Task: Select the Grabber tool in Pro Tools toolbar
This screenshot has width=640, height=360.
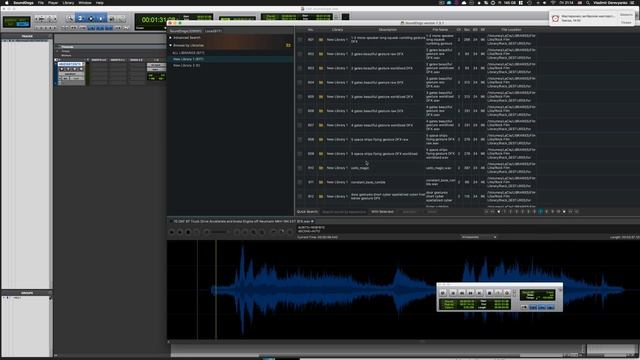Action: [x=101, y=18]
